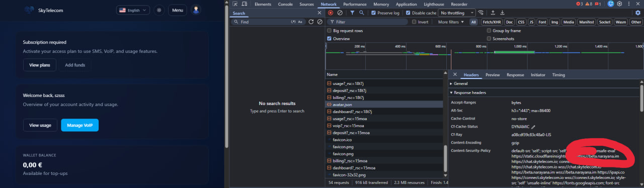644x188 pixels.
Task: Click the Manage VoIP button
Action: [x=79, y=125]
